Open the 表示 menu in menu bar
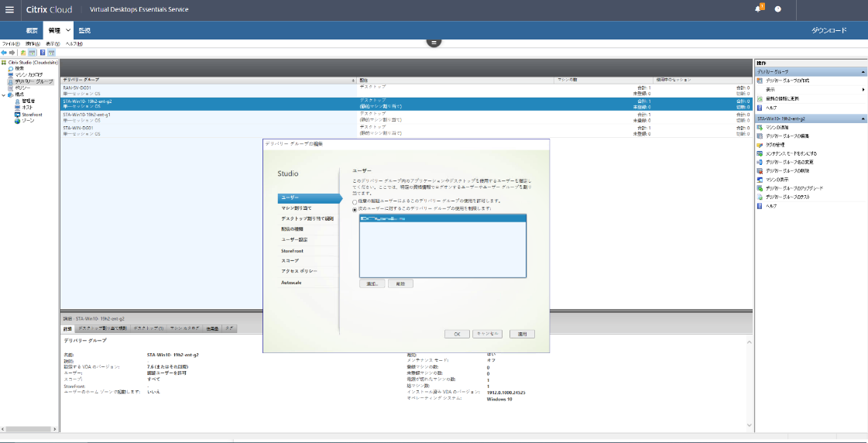The height and width of the screenshot is (443, 868). pos(53,43)
